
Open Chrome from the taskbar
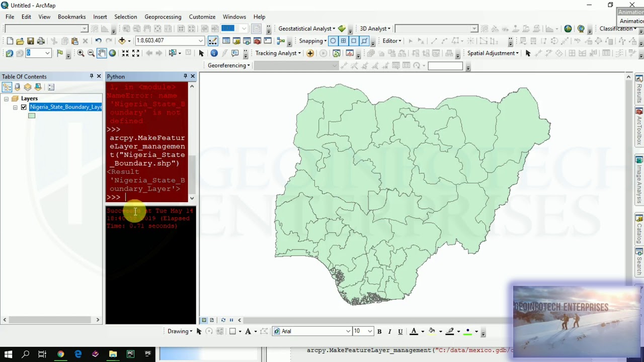(x=60, y=354)
